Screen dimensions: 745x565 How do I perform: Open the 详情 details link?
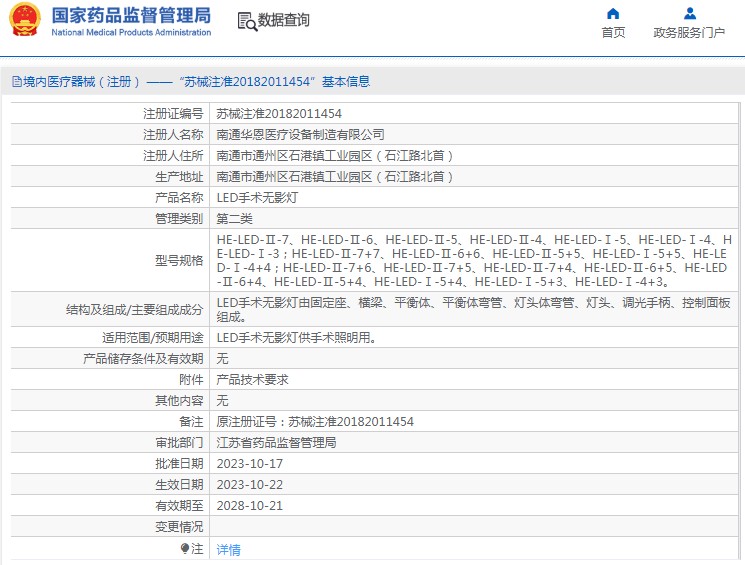click(x=229, y=549)
